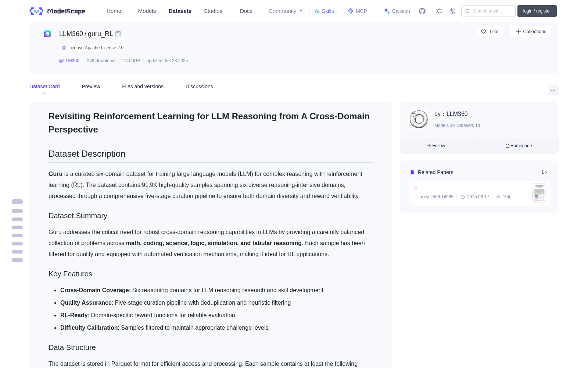Go to the Home page
588x368 pixels.
point(114,11)
